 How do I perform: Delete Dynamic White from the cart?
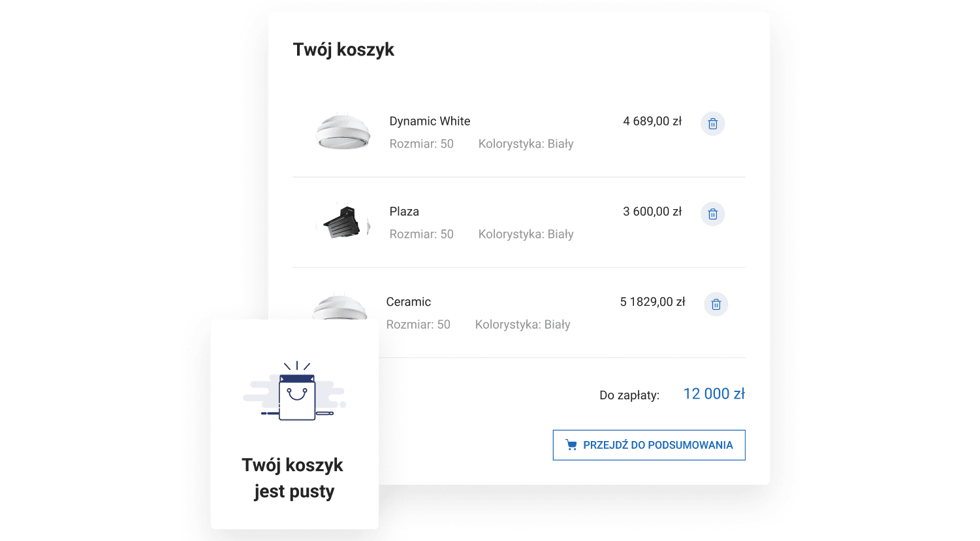click(713, 123)
